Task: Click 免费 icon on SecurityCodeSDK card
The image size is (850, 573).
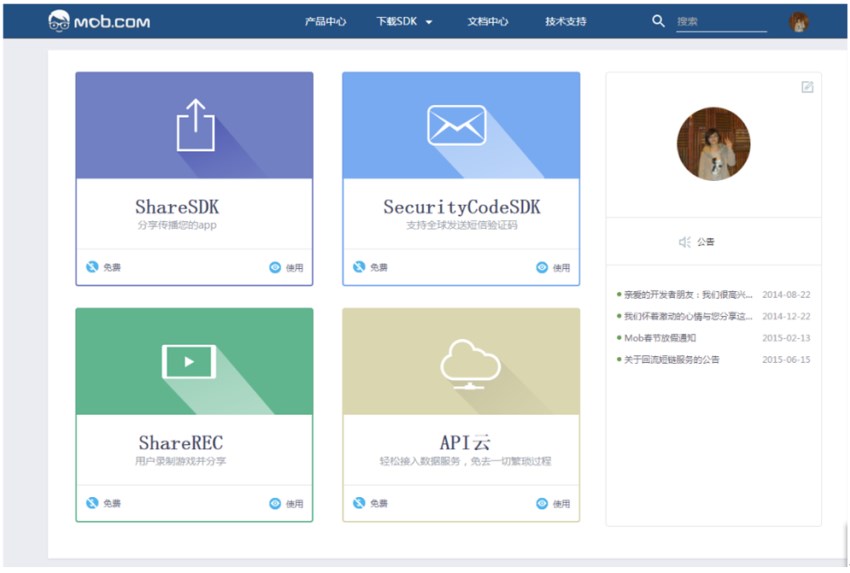Action: coord(359,267)
